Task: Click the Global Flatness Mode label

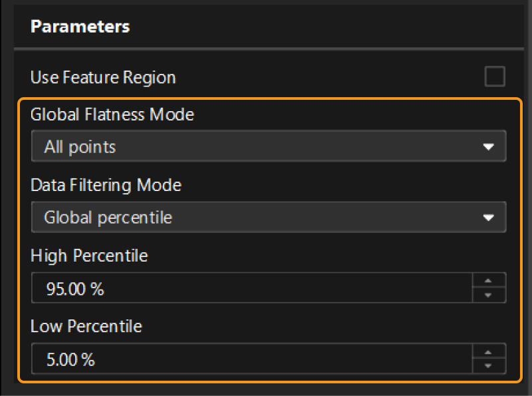Action: [x=112, y=114]
